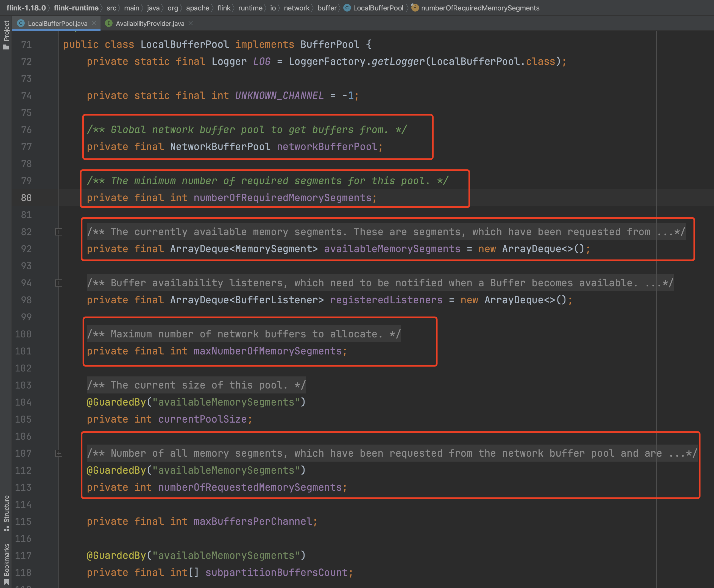Image resolution: width=714 pixels, height=588 pixels.
Task: Click the Project tool window folder icon
Action: (6, 47)
